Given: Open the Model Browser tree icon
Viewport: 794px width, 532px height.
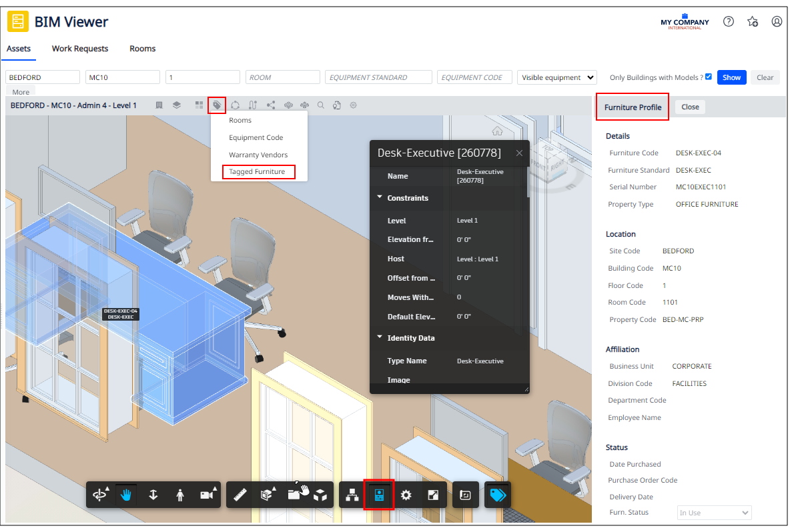Looking at the screenshot, I should [x=352, y=495].
